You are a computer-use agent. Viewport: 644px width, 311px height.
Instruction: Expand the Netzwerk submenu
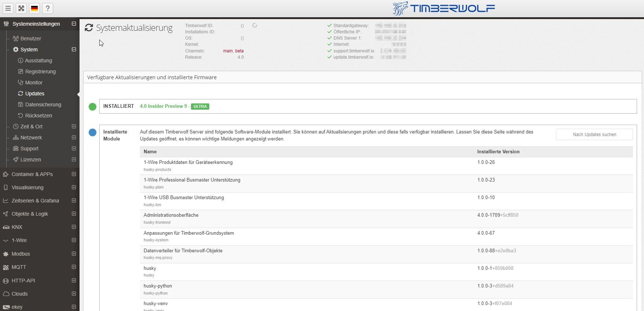pos(74,138)
